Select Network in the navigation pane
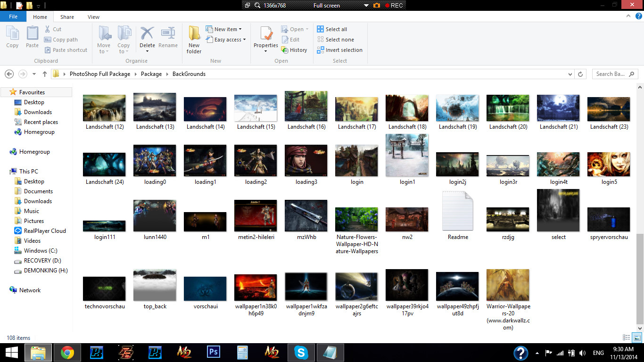644x362 pixels. point(30,290)
